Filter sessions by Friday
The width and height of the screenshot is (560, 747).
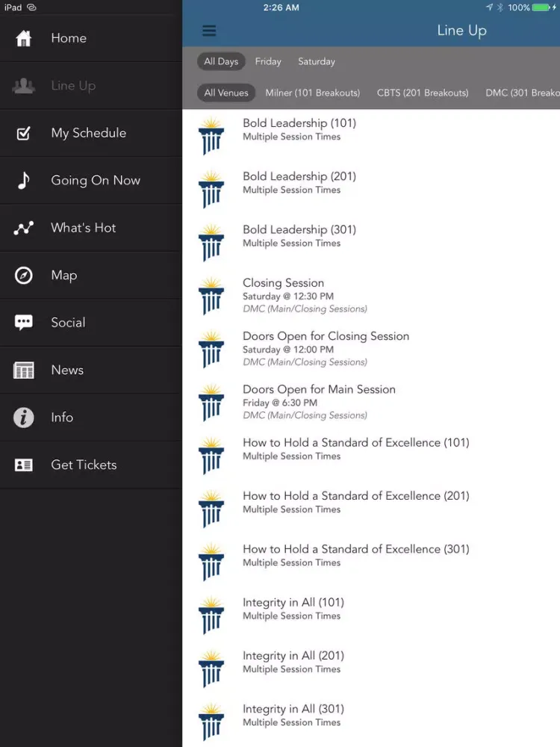(x=268, y=61)
